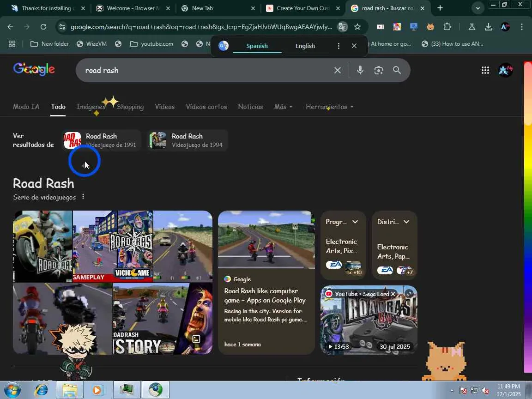
Task: Clear the search box text
Action: click(338, 70)
